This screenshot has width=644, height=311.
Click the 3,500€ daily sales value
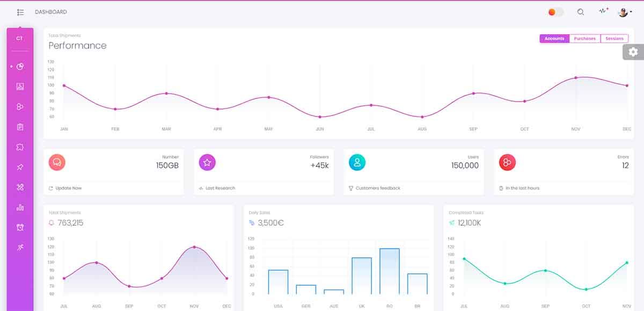[271, 223]
